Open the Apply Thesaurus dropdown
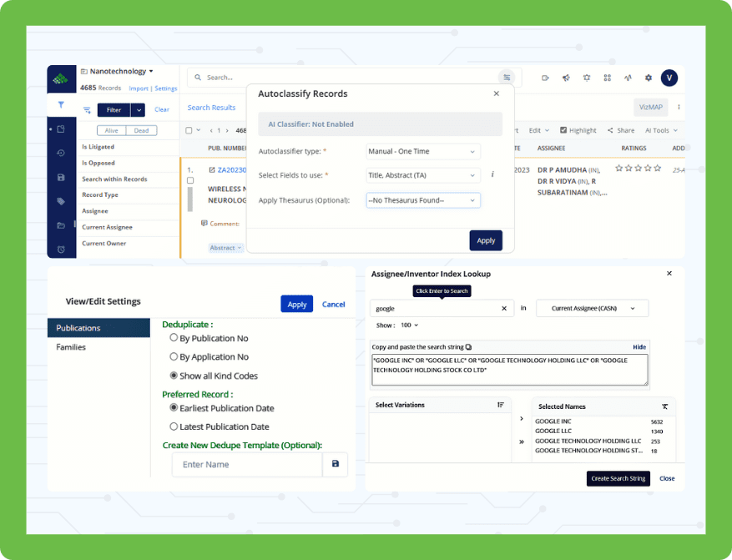This screenshot has width=732, height=560. pos(423,200)
